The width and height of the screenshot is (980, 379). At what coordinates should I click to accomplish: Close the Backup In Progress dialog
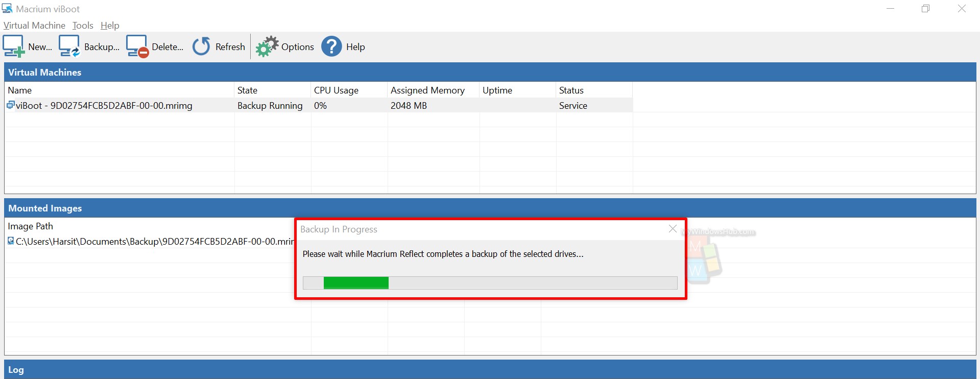tap(673, 229)
